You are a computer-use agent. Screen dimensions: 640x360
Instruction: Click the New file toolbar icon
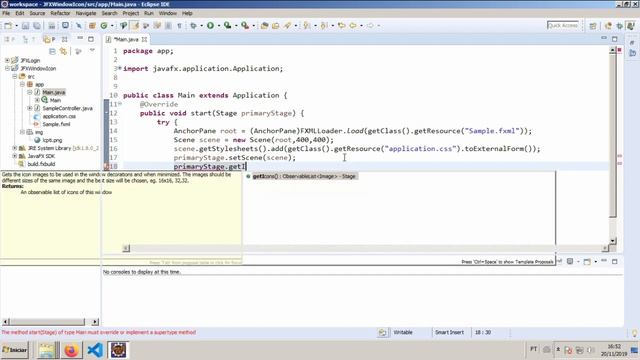[x=8, y=26]
